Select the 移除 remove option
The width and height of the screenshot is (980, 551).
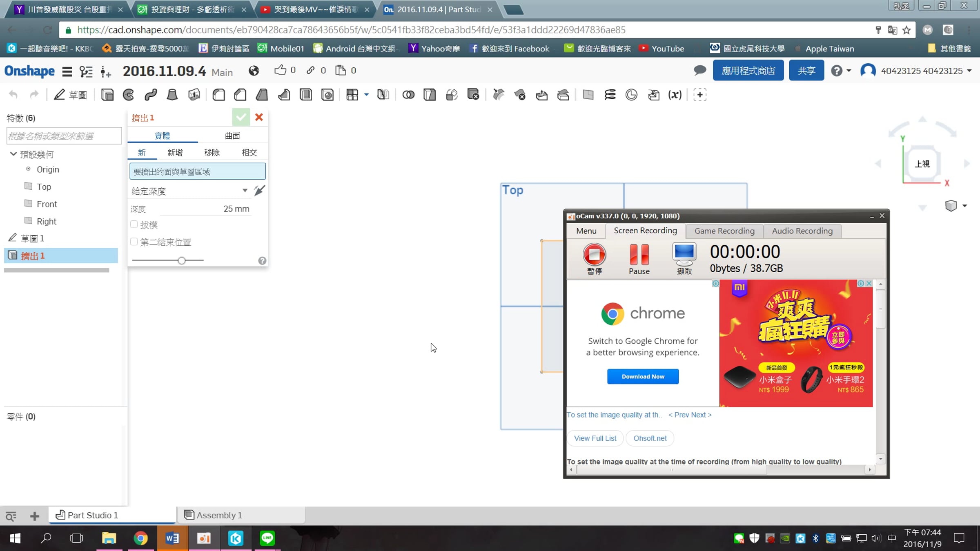coord(212,152)
